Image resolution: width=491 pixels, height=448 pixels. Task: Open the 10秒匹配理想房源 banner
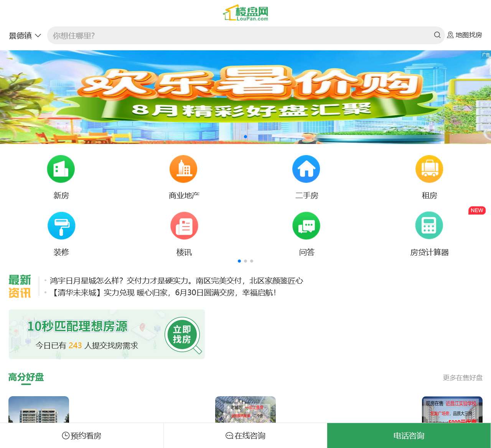click(107, 334)
